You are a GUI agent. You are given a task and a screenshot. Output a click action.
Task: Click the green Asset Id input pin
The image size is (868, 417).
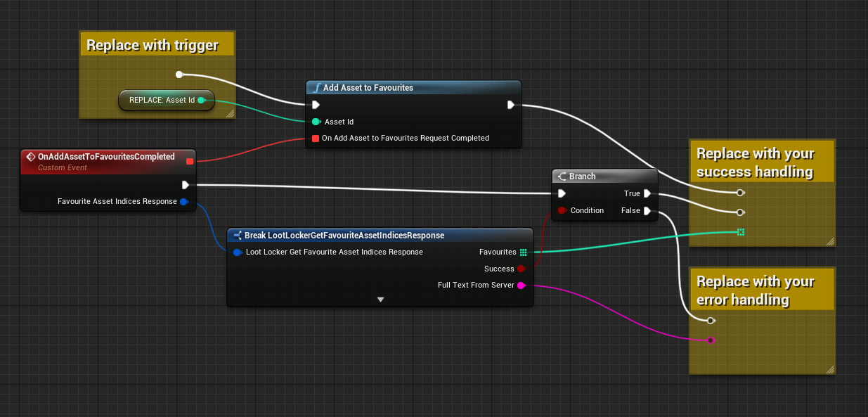(316, 122)
